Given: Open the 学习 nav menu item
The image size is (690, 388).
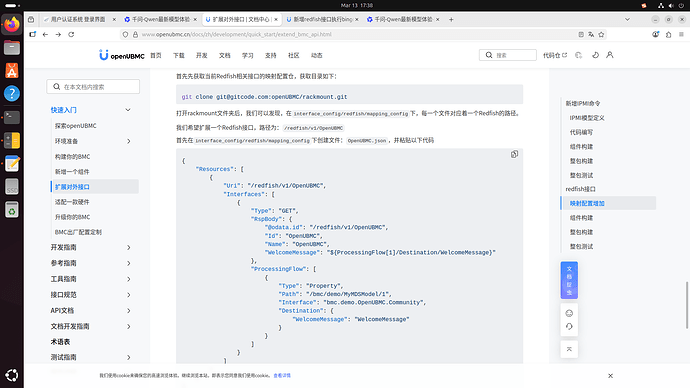Looking at the screenshot, I should tap(248, 55).
